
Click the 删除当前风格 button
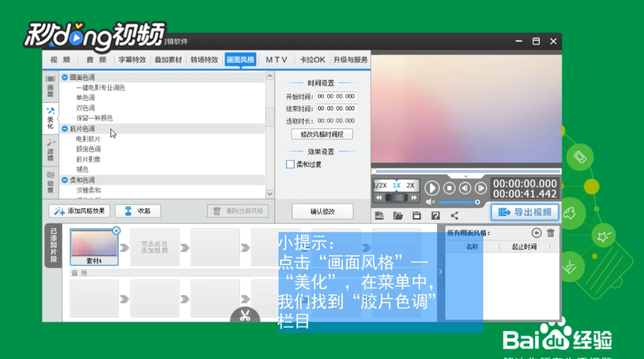[x=238, y=211]
